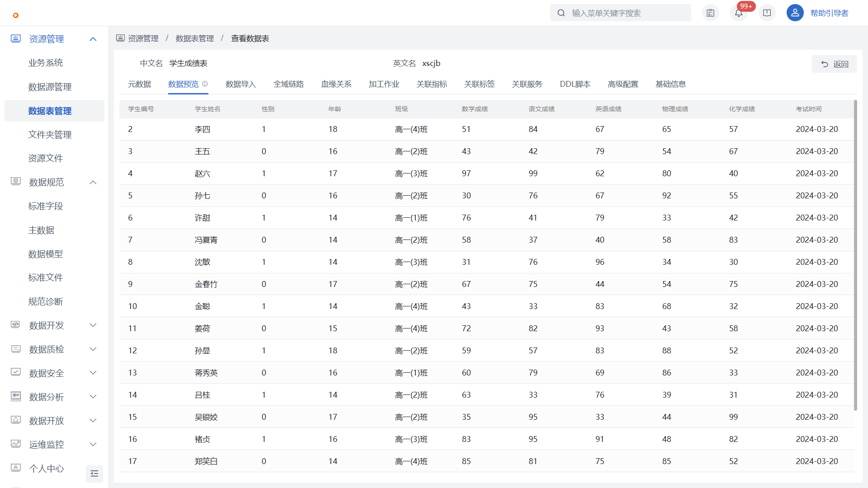This screenshot has height=488, width=868.
Task: Switch to the 元数据 tab
Action: (139, 84)
